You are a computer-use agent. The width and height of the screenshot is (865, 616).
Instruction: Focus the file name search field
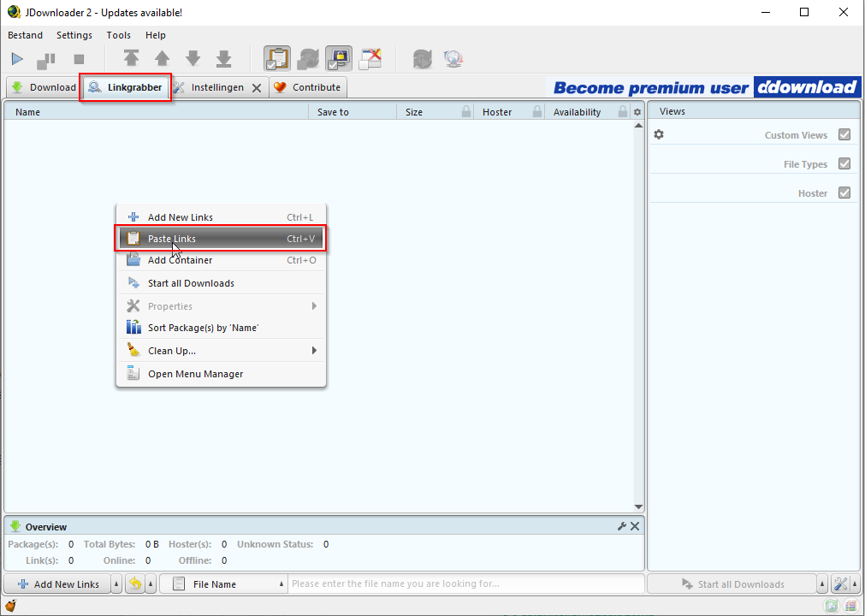point(466,584)
